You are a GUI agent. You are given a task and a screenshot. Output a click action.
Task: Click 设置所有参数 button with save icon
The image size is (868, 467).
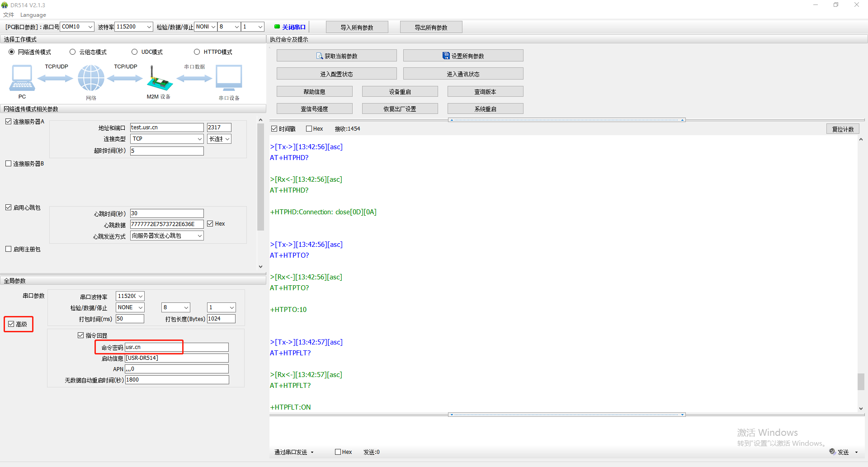463,56
